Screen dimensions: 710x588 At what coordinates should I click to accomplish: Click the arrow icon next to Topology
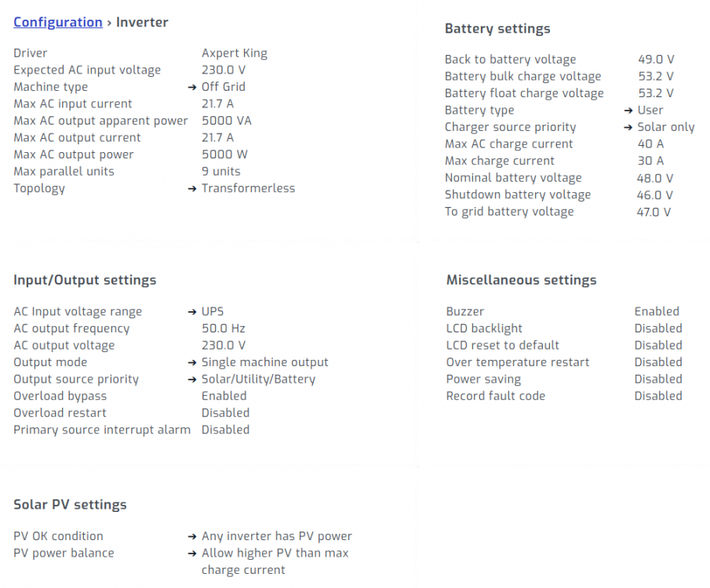(192, 188)
